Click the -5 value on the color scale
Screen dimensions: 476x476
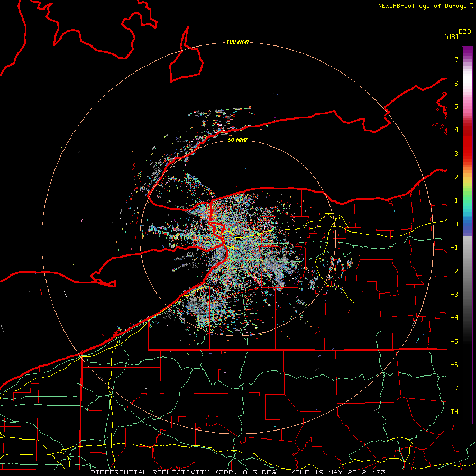point(454,342)
